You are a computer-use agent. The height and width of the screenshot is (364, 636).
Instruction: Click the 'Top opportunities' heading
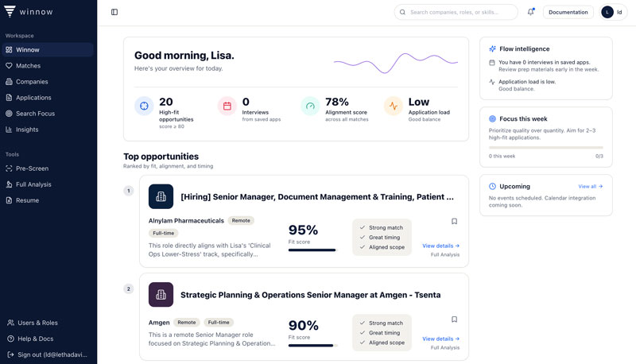[x=161, y=157]
